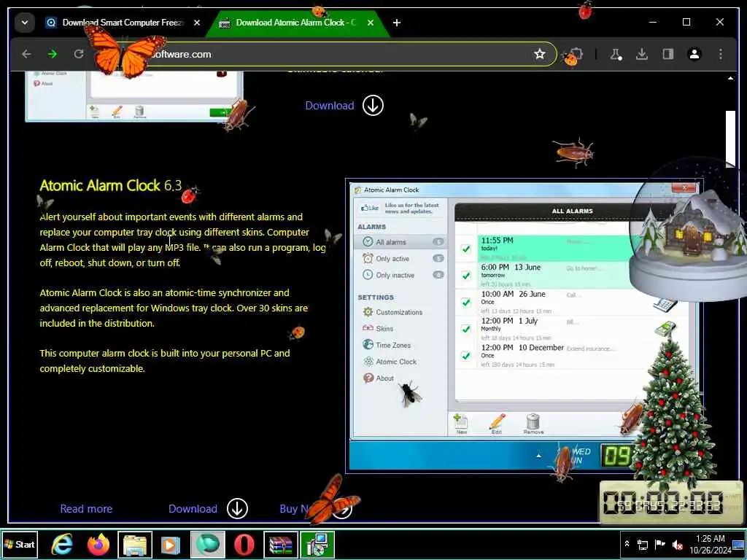
Task: Toggle the 11:55 PM alarm checkbox
Action: point(466,249)
